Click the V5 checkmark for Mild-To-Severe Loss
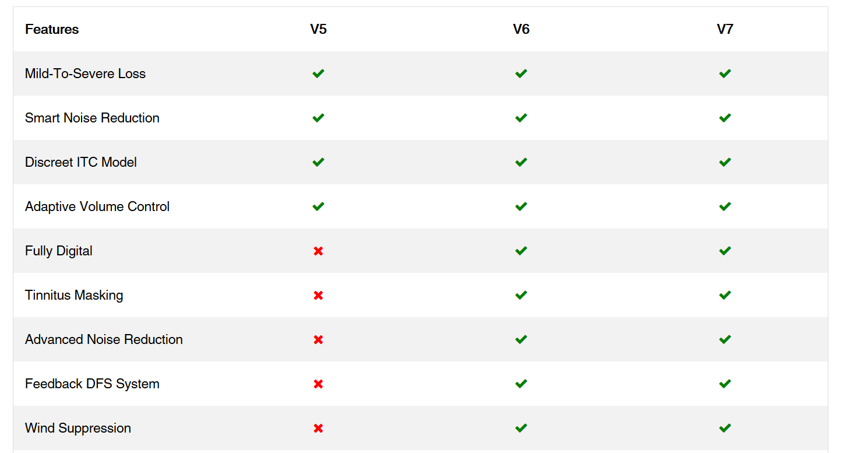This screenshot has height=453, width=868. coord(318,73)
